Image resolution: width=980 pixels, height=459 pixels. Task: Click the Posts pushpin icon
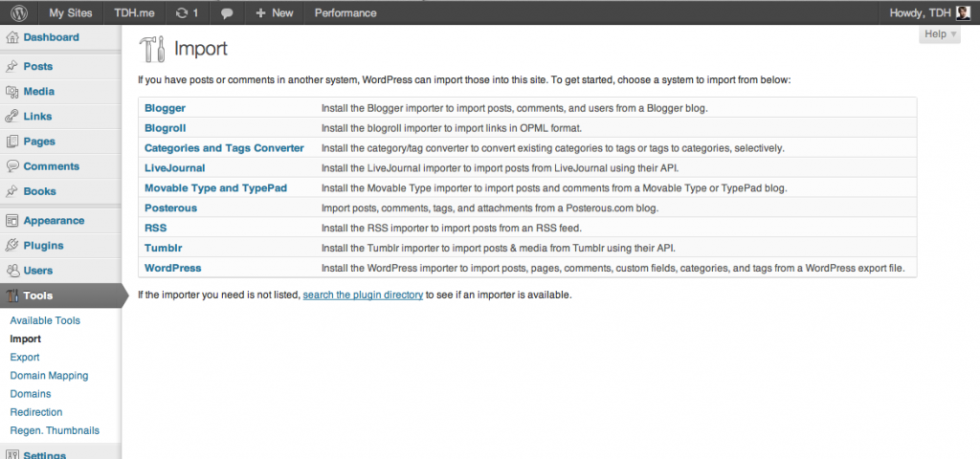pyautogui.click(x=12, y=67)
